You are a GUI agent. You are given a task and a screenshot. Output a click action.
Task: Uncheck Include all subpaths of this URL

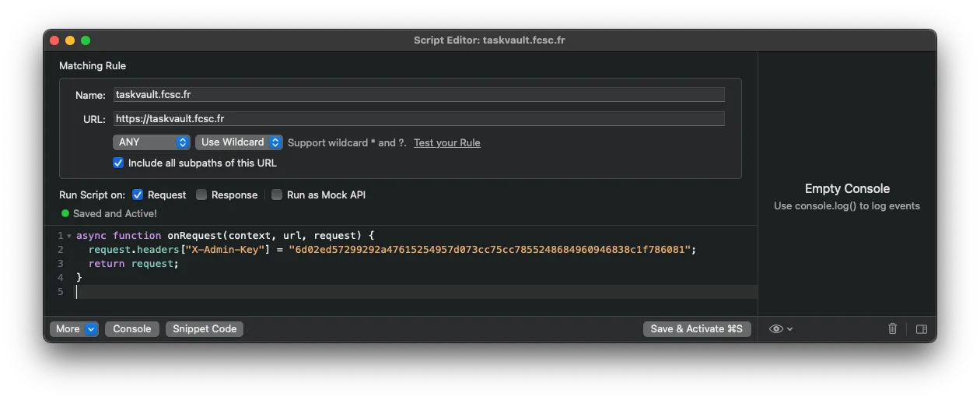[118, 163]
